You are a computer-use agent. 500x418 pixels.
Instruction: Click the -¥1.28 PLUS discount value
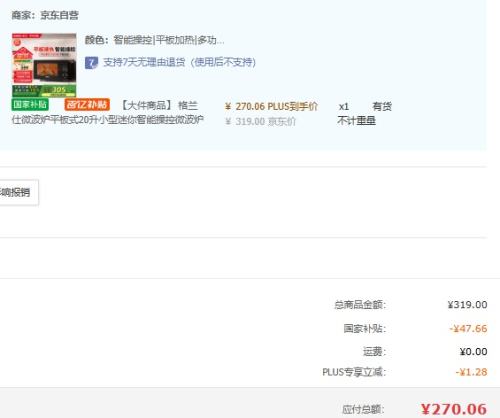coord(471,372)
